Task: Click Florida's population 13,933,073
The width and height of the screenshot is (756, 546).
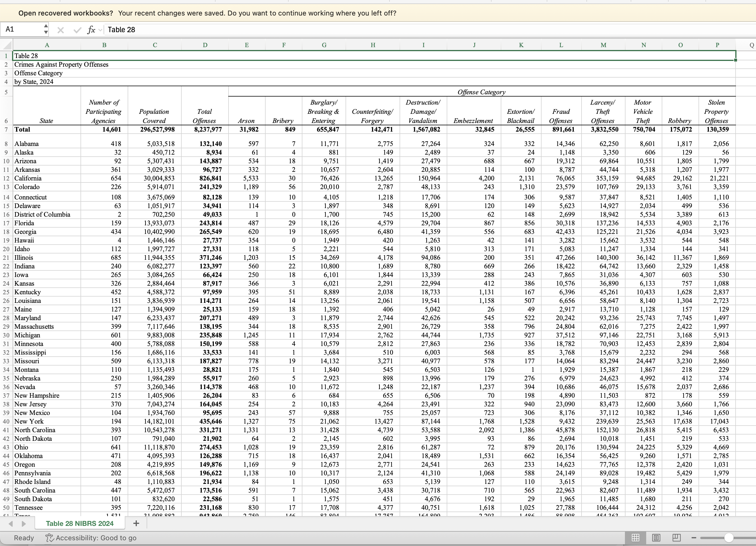Action: 155,223
